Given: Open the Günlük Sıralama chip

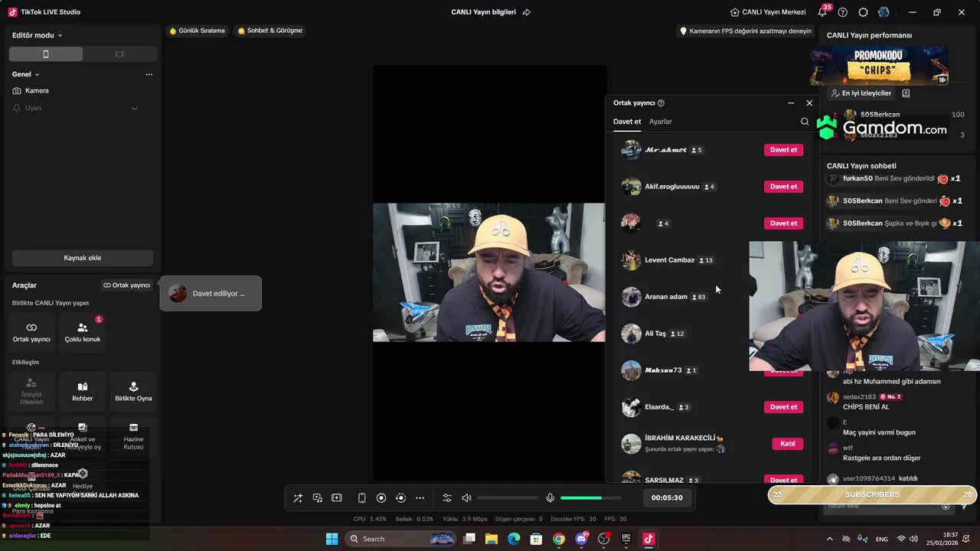Looking at the screenshot, I should click(198, 31).
